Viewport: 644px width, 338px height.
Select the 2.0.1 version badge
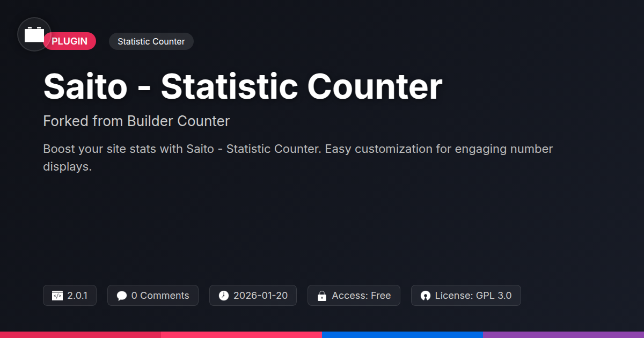(70, 296)
